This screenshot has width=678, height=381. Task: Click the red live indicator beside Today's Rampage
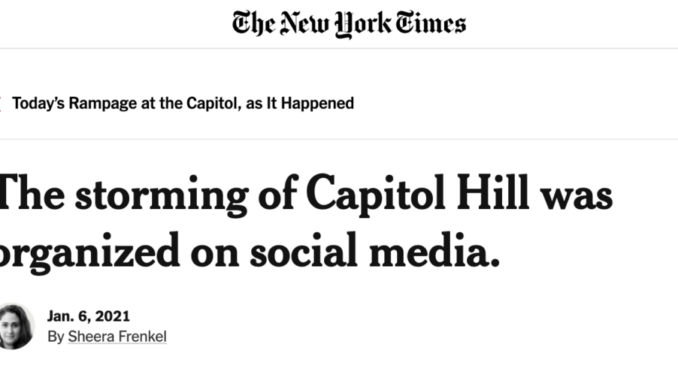(0, 104)
